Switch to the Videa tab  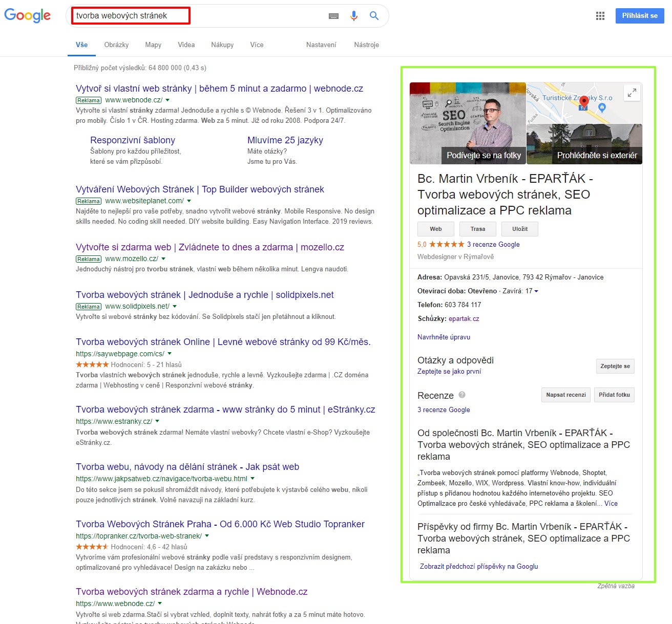(186, 45)
